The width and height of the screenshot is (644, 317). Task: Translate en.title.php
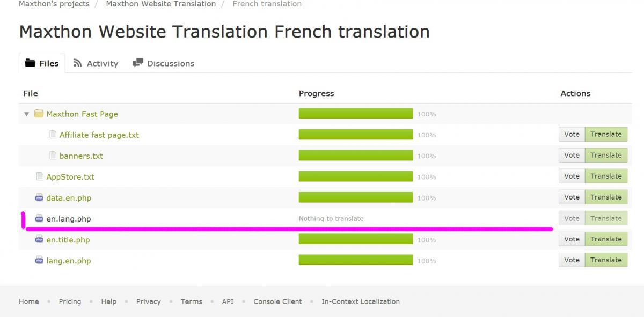tap(606, 239)
